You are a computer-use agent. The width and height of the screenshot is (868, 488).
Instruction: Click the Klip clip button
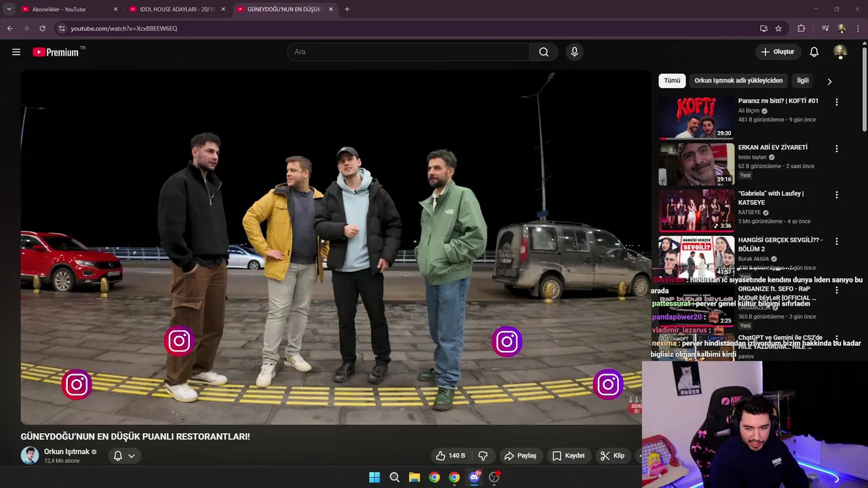[x=612, y=456]
